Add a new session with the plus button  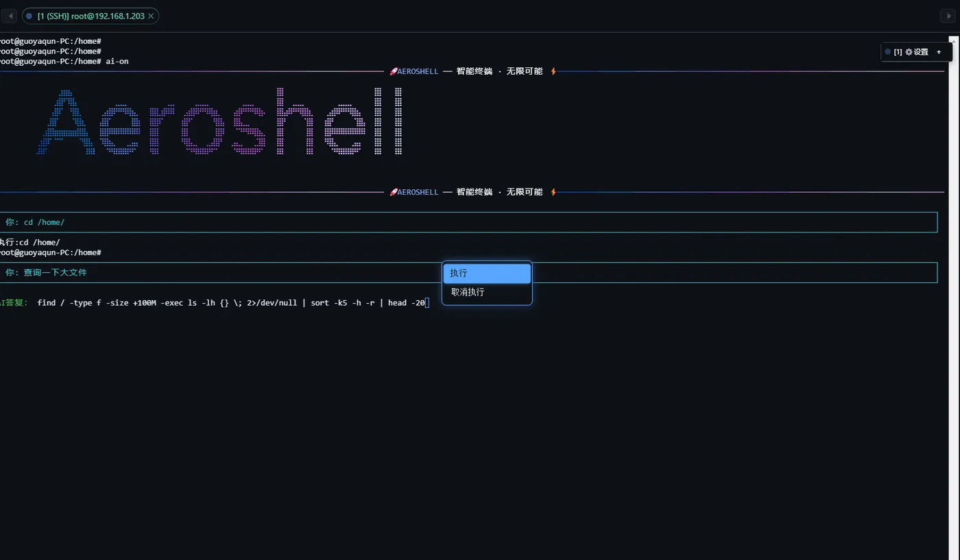(939, 52)
